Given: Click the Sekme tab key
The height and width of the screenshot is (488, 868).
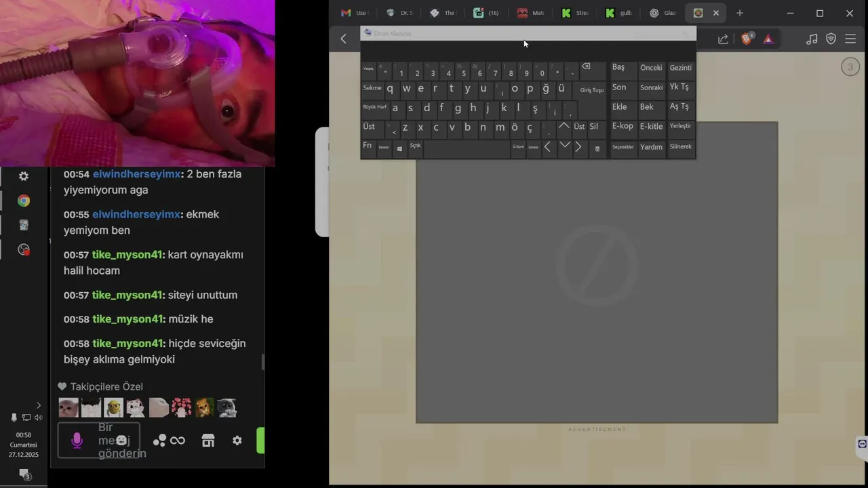Looking at the screenshot, I should pyautogui.click(x=372, y=89).
